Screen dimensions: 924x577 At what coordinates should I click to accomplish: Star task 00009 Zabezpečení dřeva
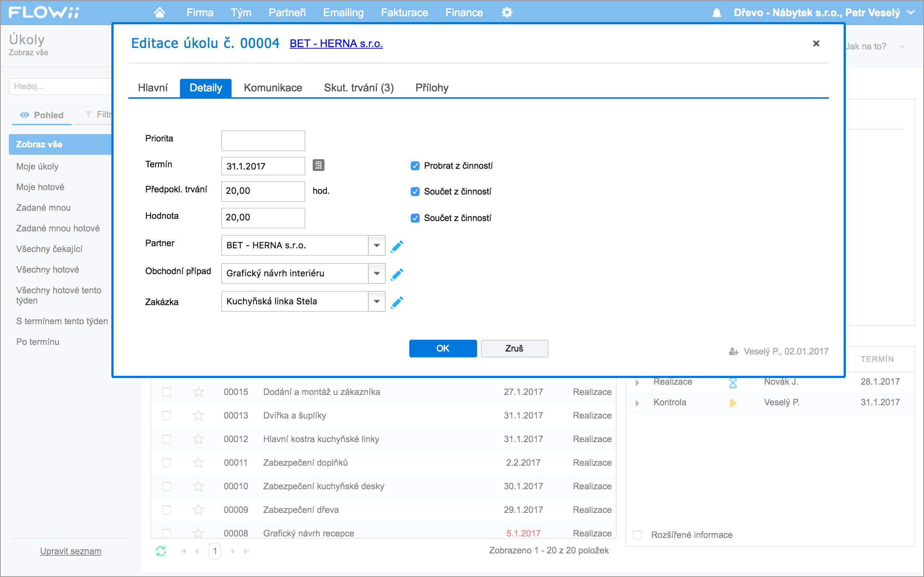point(198,510)
